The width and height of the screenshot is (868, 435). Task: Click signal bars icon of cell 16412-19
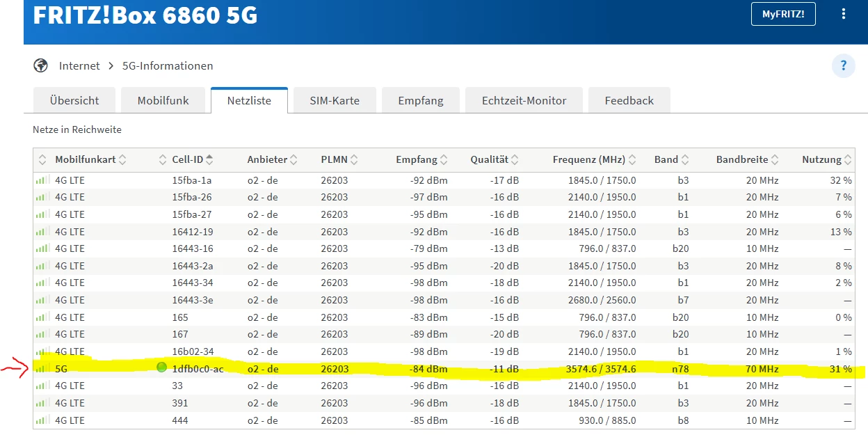(42, 232)
